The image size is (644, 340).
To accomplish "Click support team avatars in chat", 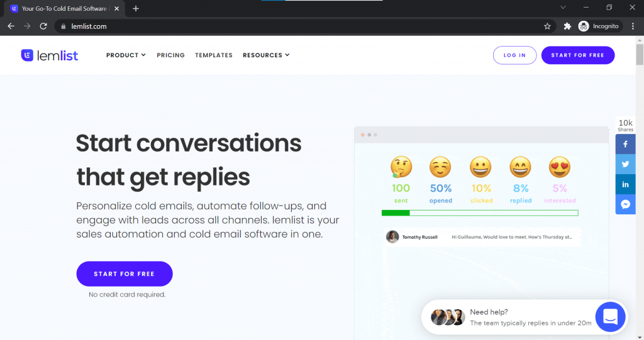I will [x=447, y=317].
